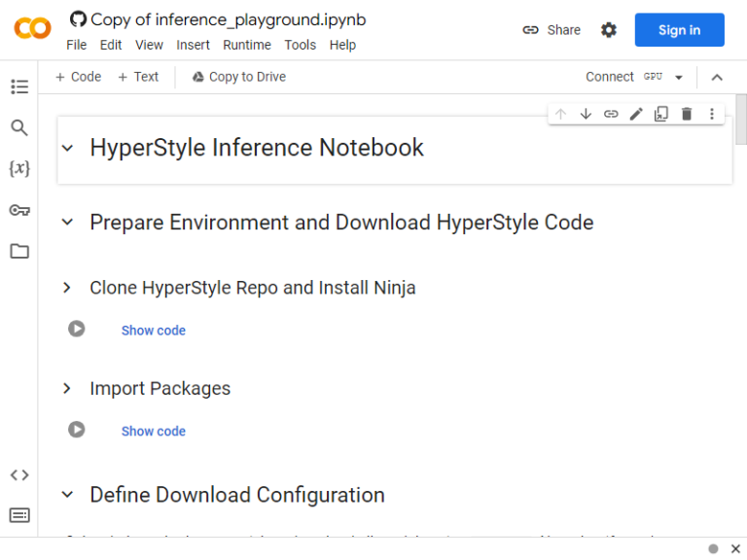Click the notebook title text
The height and width of the screenshot is (560, 747).
click(x=229, y=19)
